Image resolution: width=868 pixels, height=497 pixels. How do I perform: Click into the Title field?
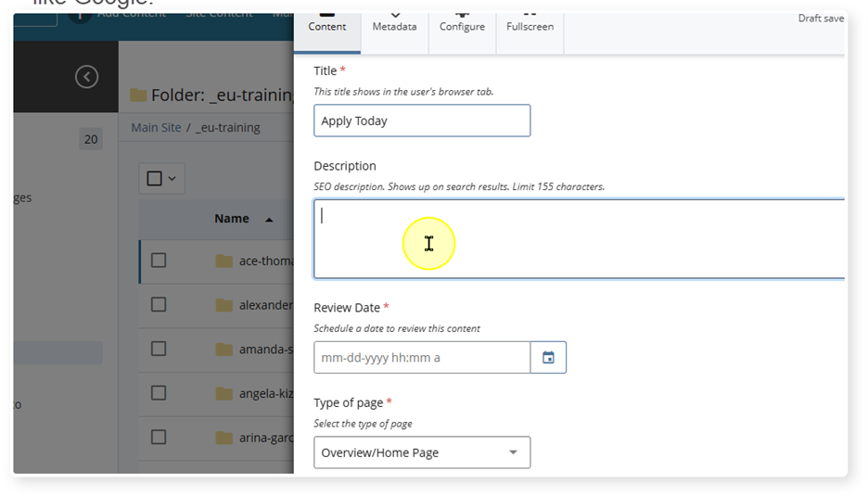422,121
